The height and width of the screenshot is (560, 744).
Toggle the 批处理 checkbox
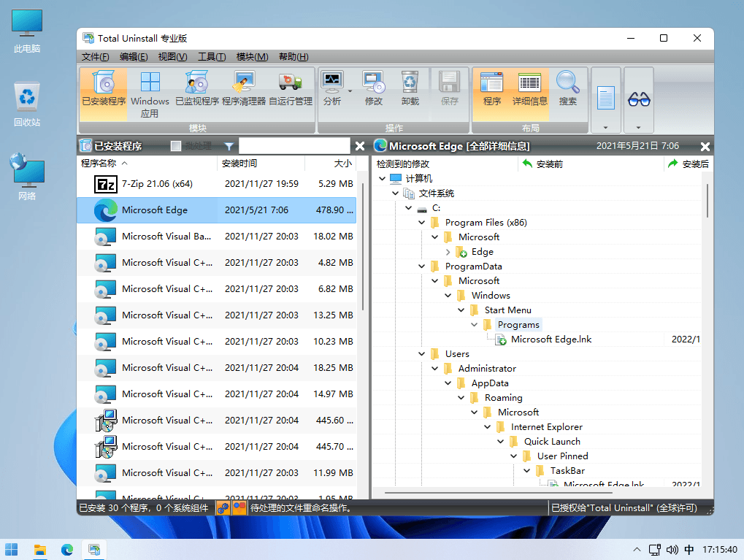tap(175, 146)
